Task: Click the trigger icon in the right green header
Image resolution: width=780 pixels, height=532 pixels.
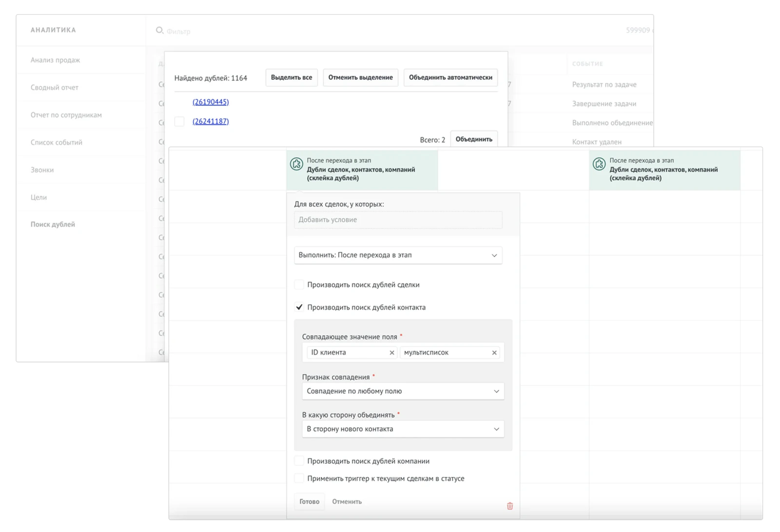Action: pos(599,164)
